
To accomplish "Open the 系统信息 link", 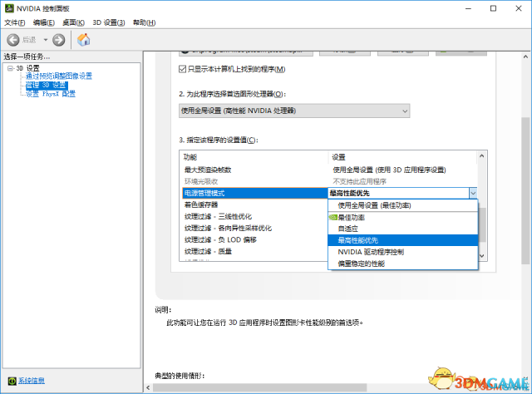I will tap(32, 380).
